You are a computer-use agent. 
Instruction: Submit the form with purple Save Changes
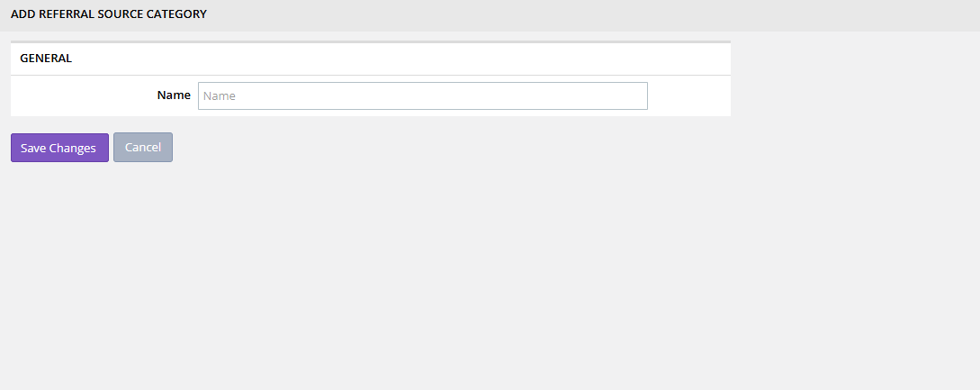tap(59, 148)
